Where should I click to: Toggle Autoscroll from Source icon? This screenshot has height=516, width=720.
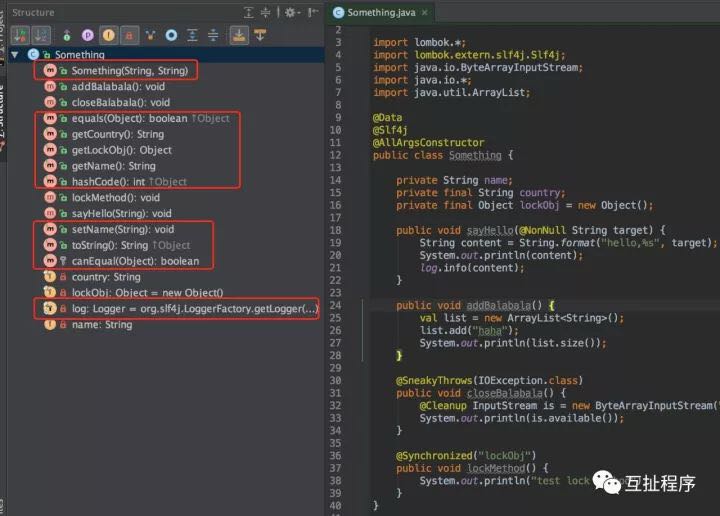point(260,35)
